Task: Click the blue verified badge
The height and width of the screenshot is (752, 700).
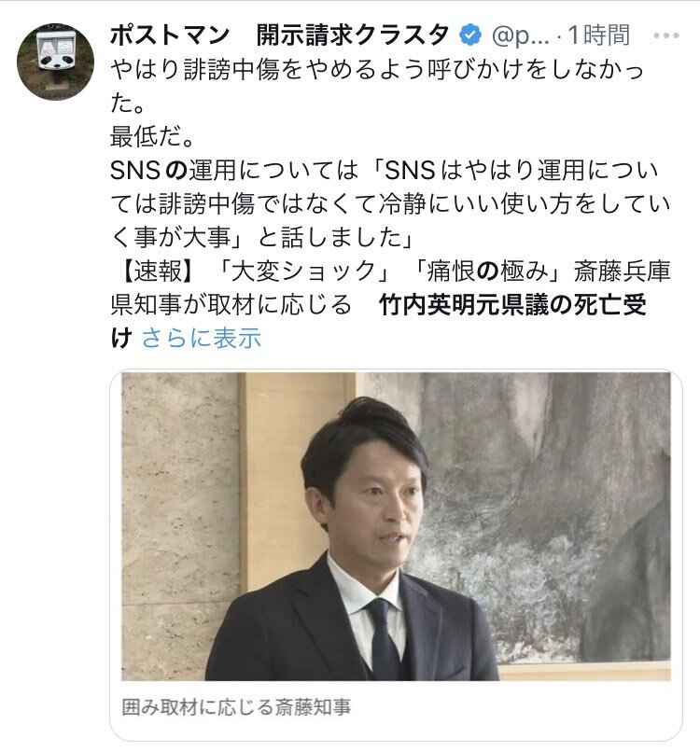Action: click(x=470, y=35)
